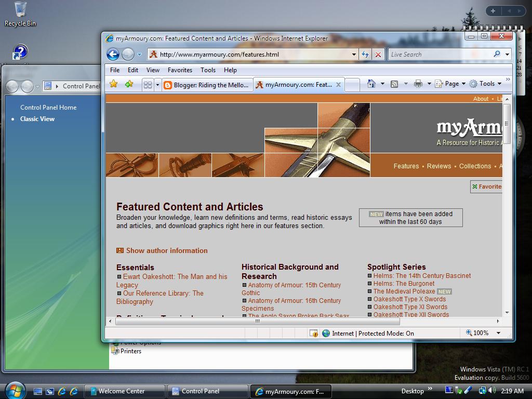Click Internet Explorer's Forward arrow button
Screen dimensions: 532x399
[128, 54]
